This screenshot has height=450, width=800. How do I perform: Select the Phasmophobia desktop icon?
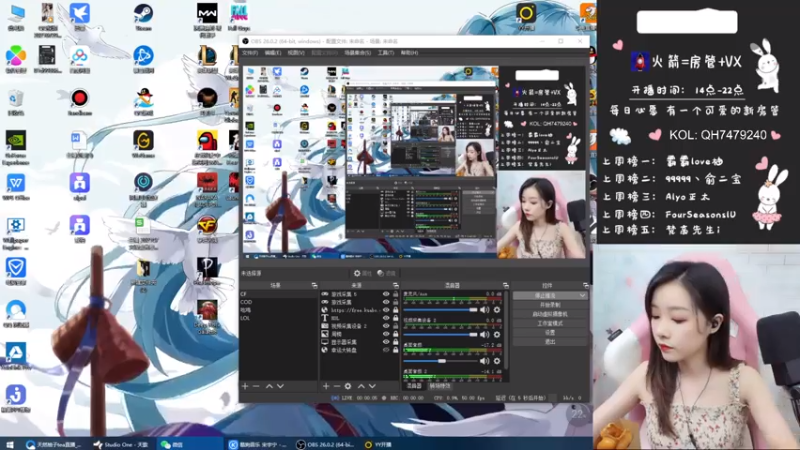207,270
